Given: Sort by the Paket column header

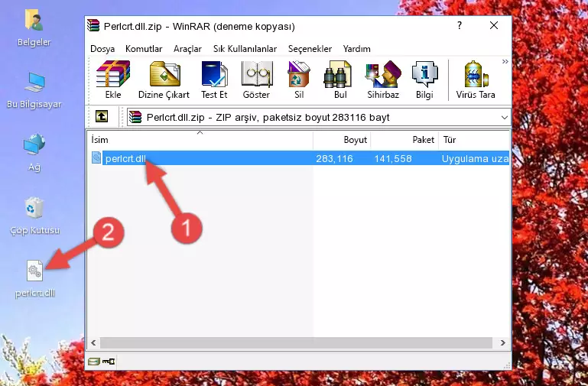Looking at the screenshot, I should point(404,140).
